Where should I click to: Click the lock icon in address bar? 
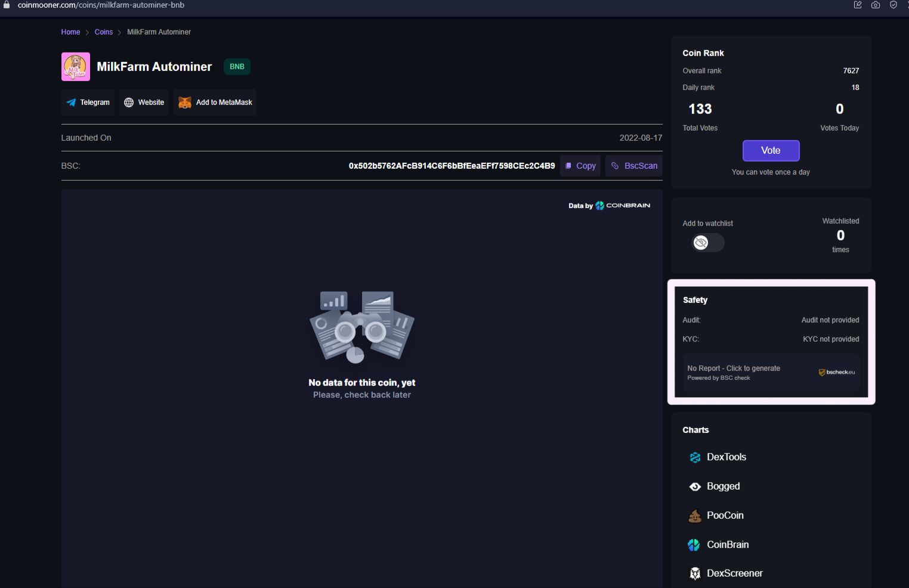click(x=7, y=5)
